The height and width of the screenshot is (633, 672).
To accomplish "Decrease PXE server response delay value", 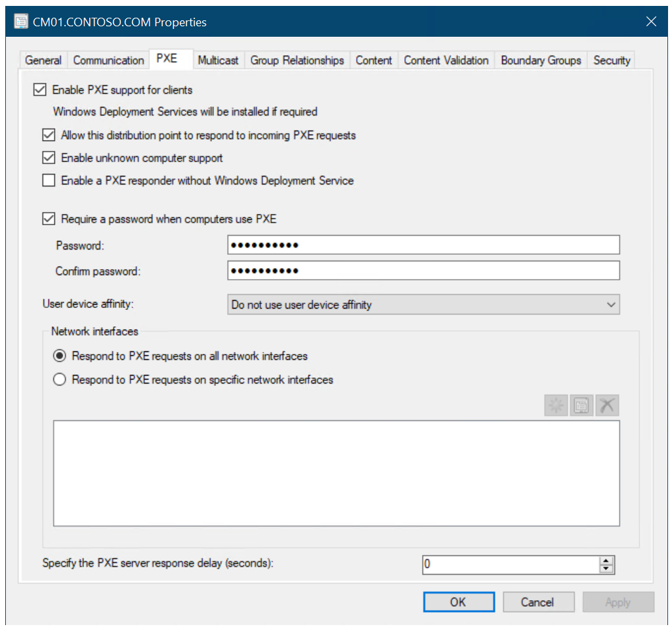I will tap(607, 569).
